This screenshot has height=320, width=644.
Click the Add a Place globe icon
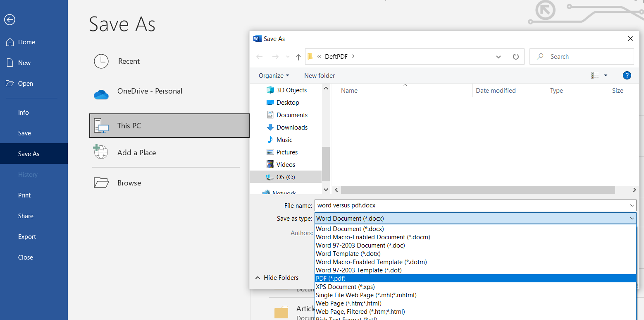point(100,152)
